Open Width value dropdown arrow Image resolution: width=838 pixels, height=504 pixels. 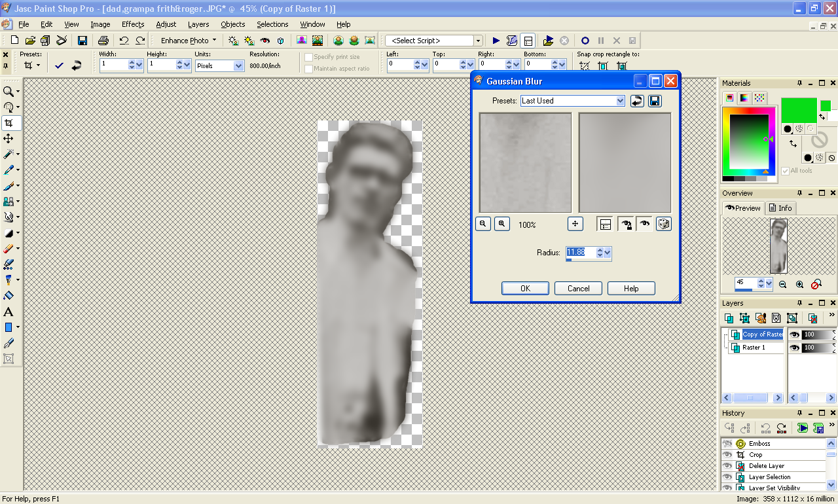click(x=139, y=65)
